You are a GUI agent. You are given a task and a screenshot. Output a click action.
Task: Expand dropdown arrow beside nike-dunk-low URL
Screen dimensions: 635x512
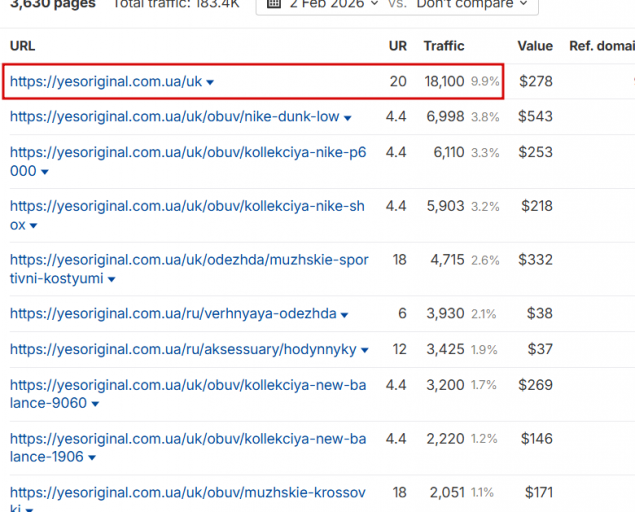(x=347, y=118)
